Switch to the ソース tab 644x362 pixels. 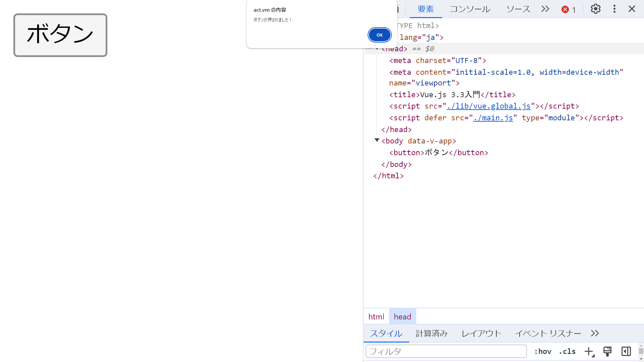518,9
